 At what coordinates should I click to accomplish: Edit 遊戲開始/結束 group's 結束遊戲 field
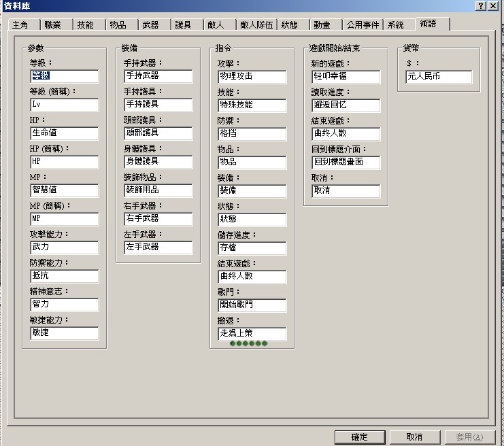(x=346, y=134)
